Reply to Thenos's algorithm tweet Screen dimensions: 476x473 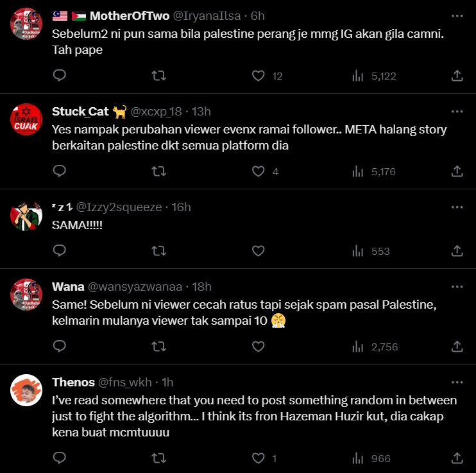tap(60, 458)
